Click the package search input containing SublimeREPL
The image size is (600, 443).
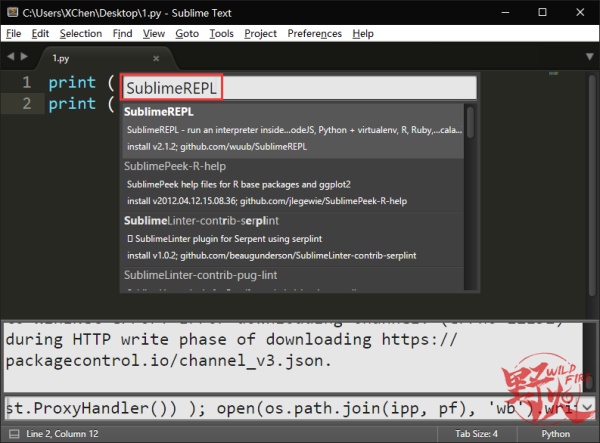pos(300,88)
